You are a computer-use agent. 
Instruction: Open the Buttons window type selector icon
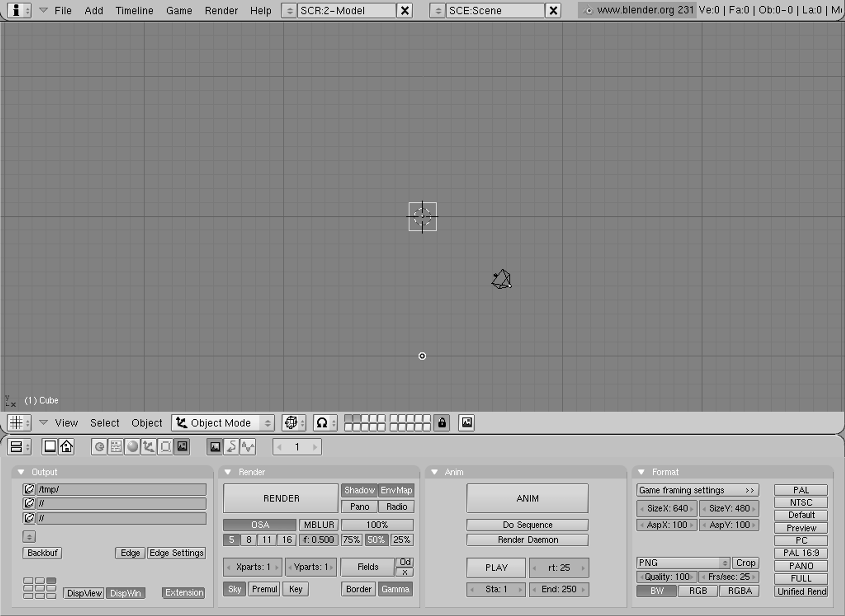19,447
